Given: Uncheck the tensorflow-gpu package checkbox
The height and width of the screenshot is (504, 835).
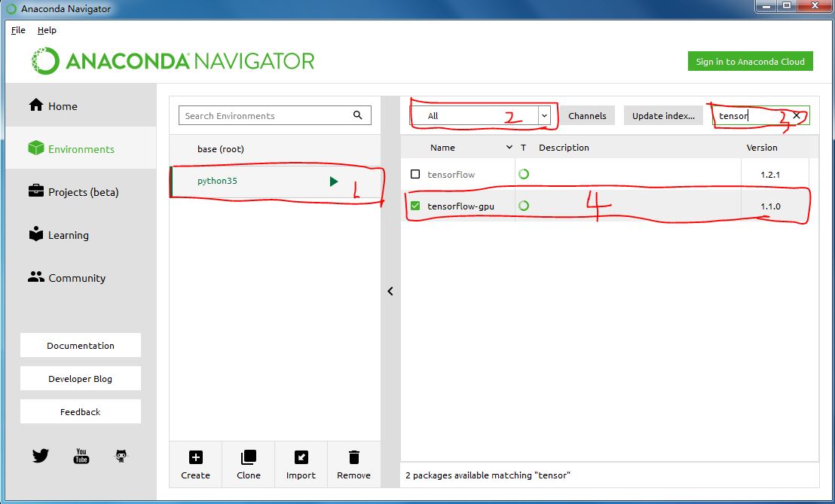Looking at the screenshot, I should click(x=415, y=206).
